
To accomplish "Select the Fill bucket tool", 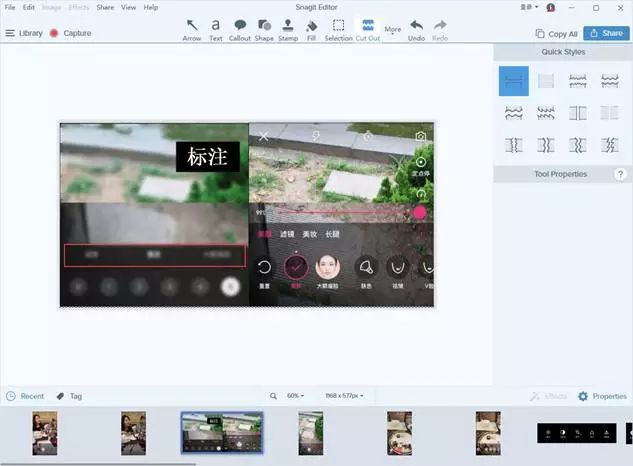I will tap(311, 29).
